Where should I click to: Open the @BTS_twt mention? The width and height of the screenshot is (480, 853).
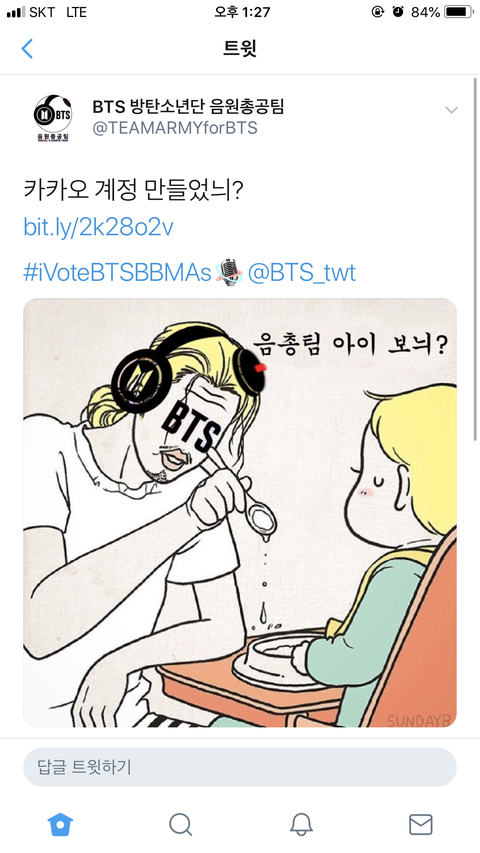(x=301, y=272)
